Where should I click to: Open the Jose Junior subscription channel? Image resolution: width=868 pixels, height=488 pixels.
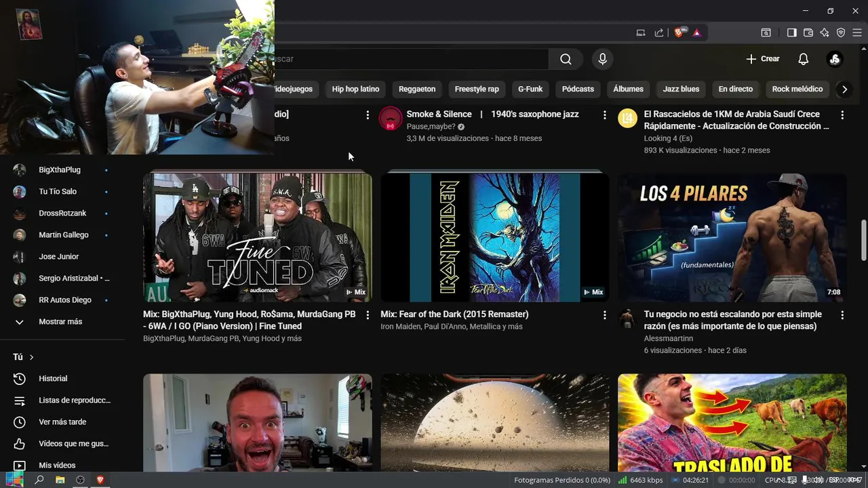pyautogui.click(x=62, y=257)
